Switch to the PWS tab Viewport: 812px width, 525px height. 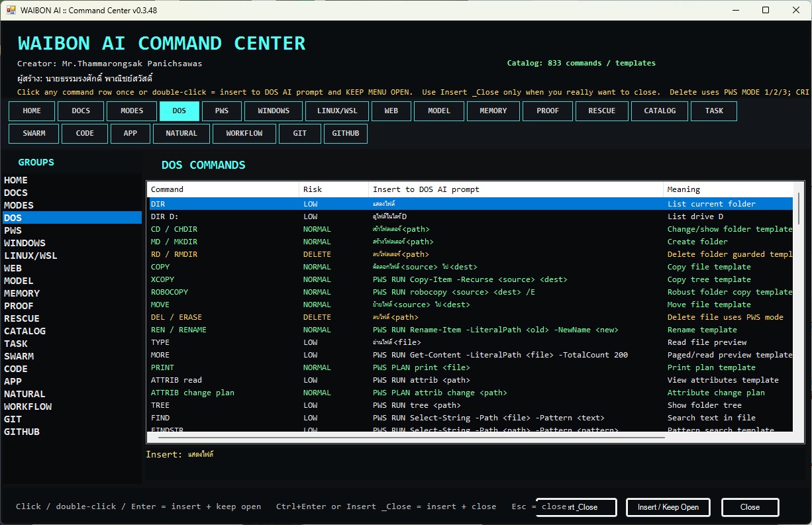[x=222, y=111]
